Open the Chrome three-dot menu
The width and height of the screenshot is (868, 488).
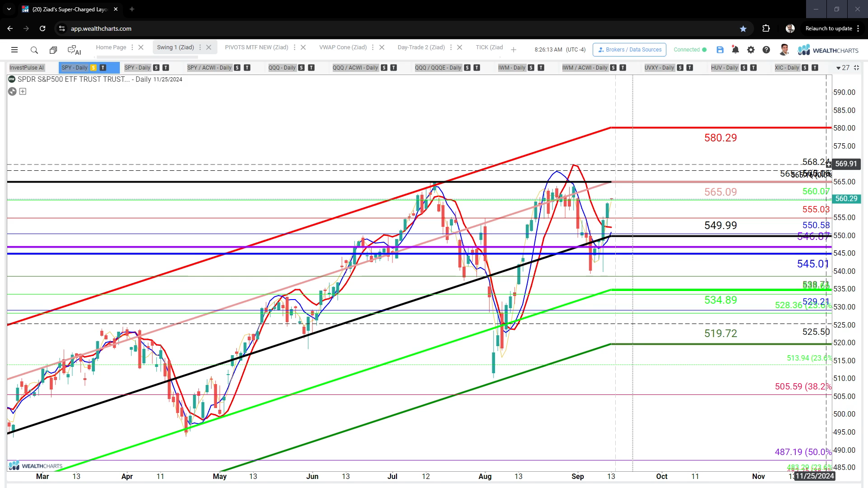[858, 28]
